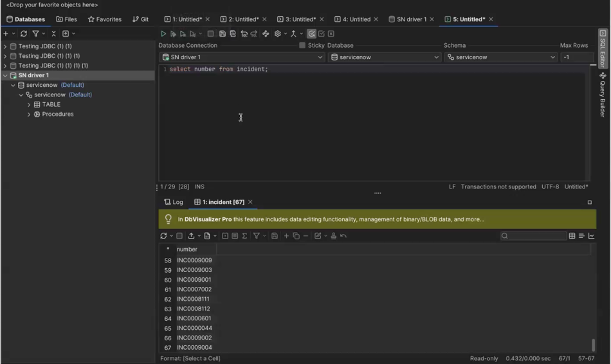Open the Database dropdown showing servicenow
Image resolution: width=611 pixels, height=364 pixels.
[x=384, y=57]
